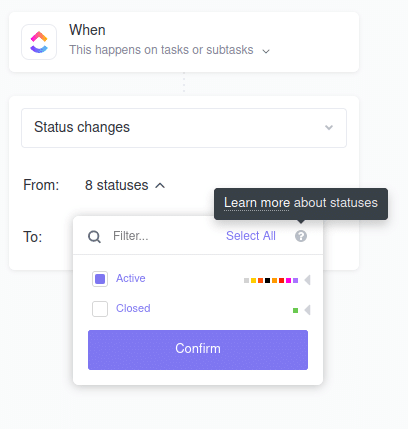408x429 pixels.
Task: Open the tasks or subtasks scope dropdown
Action: pos(169,50)
